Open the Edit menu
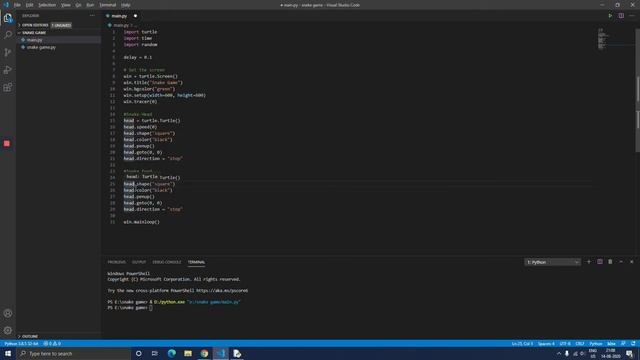640x360 pixels. (29, 5)
